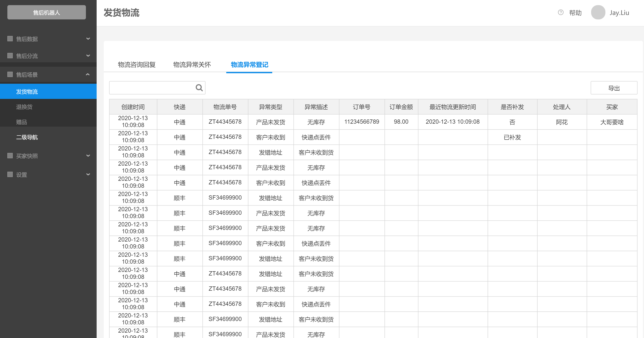This screenshot has height=338, width=644.
Task: Click the help question mark icon
Action: [561, 12]
